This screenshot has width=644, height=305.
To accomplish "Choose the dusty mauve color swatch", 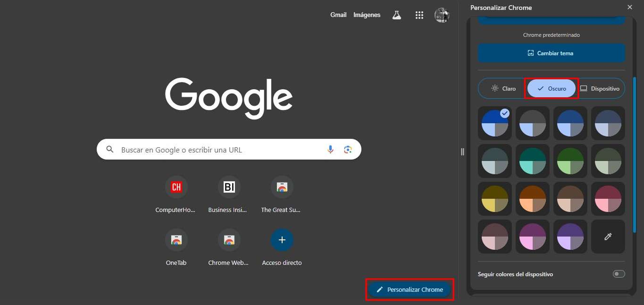I will [495, 237].
